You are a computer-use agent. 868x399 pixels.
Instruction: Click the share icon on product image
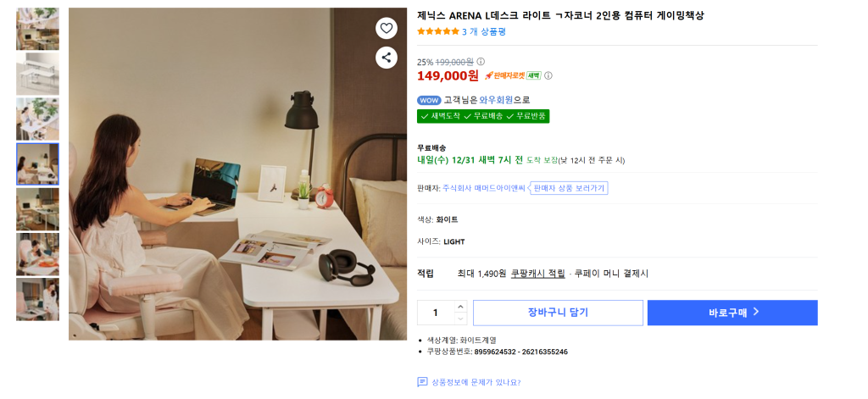[x=387, y=58]
